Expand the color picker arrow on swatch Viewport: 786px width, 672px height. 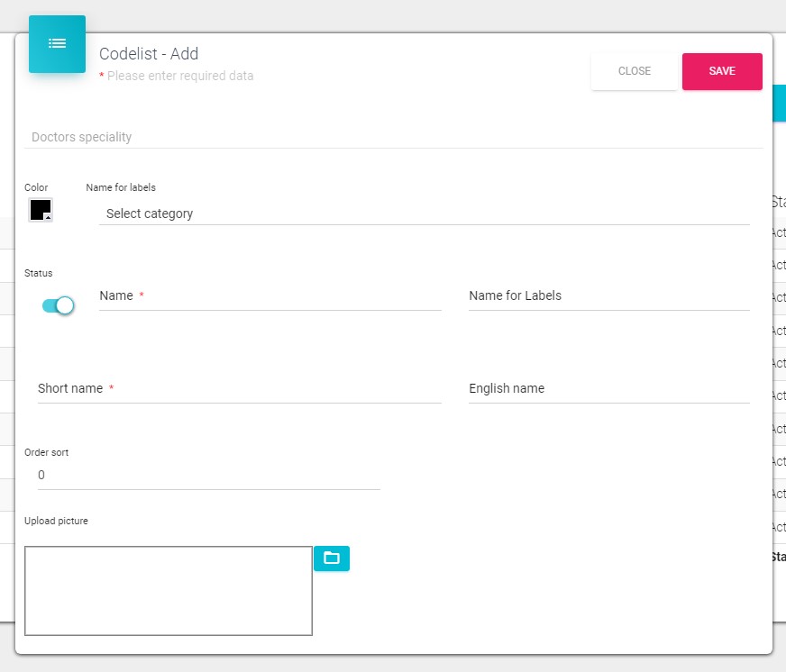pyautogui.click(x=48, y=217)
